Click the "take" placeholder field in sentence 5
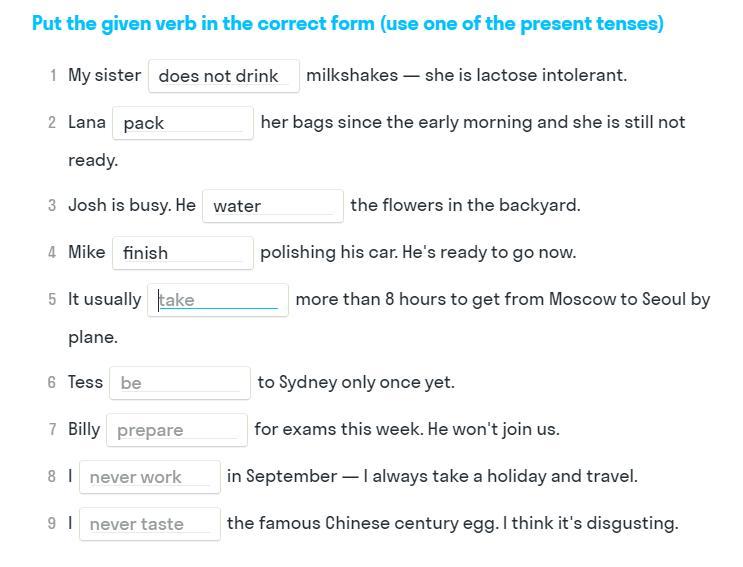The height and width of the screenshot is (567, 743). pos(218,300)
